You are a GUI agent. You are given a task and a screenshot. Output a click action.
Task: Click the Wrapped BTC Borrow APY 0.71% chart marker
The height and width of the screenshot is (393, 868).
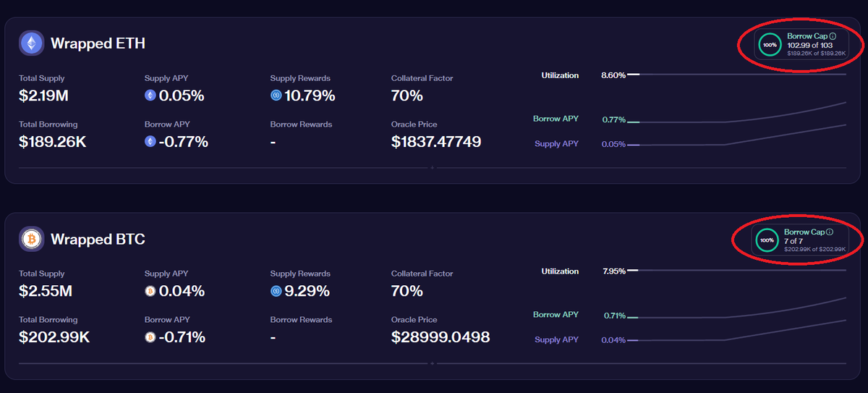[x=634, y=317]
